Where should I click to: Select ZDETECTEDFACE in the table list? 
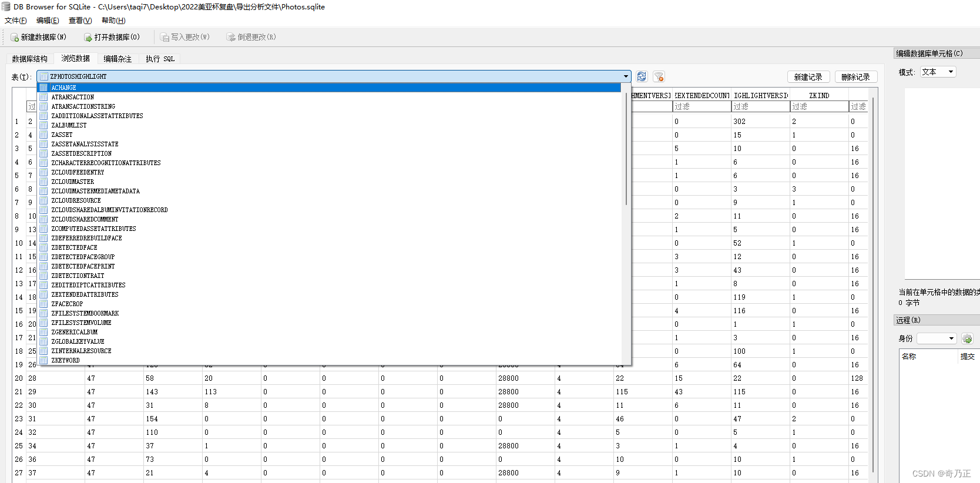coord(330,247)
